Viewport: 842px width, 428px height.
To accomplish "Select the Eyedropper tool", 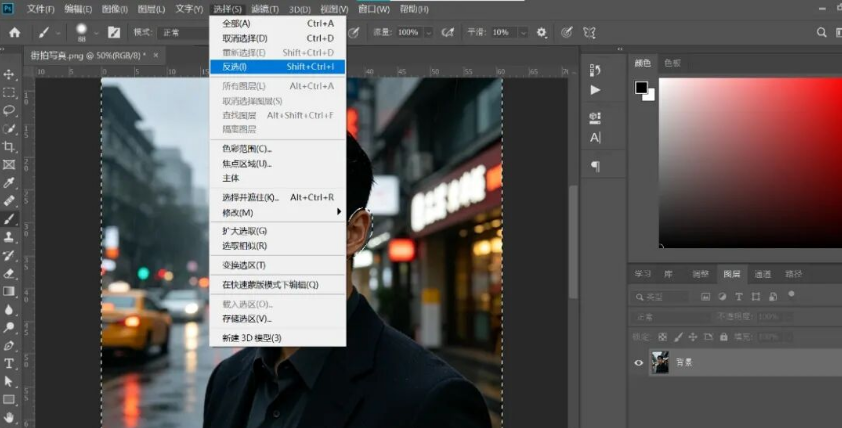I will pyautogui.click(x=9, y=183).
